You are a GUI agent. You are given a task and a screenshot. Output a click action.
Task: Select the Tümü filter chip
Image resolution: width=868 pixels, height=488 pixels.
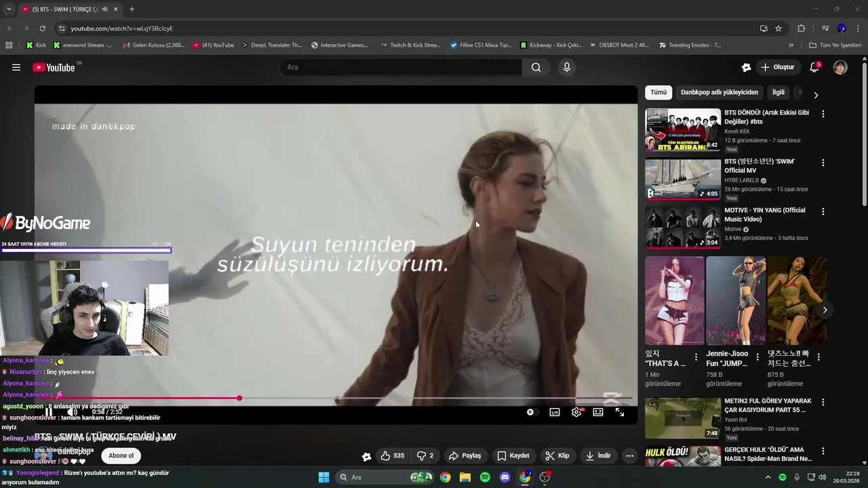658,92
